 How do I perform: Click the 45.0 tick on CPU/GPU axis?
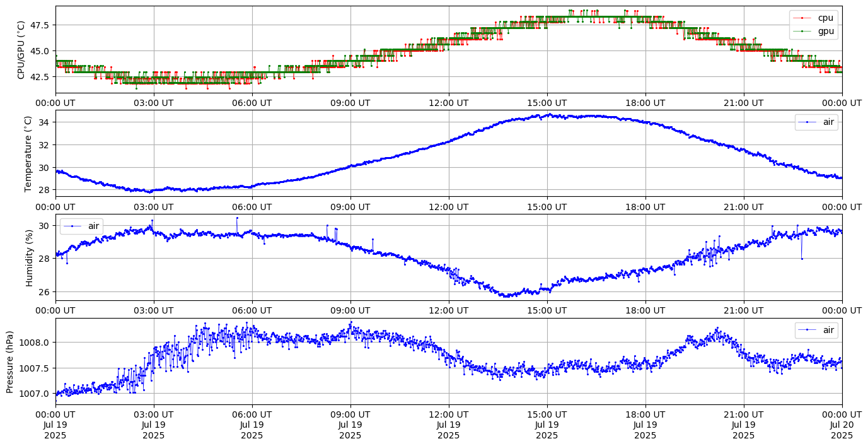tap(40, 51)
